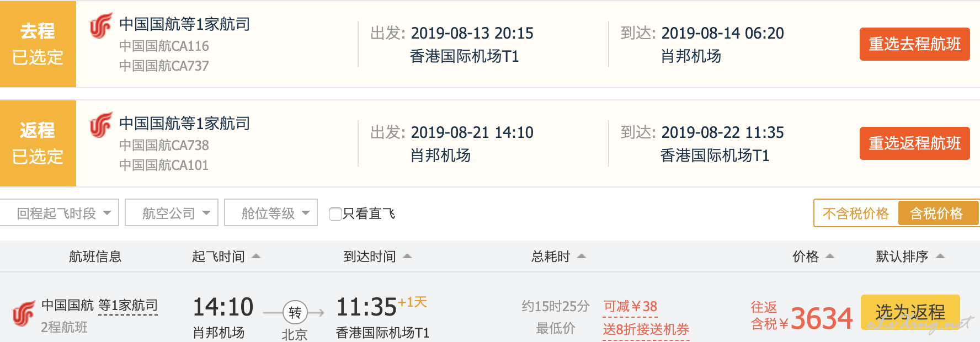Click Air China logo in outbound flight row
The image size is (980, 342).
(x=101, y=26)
